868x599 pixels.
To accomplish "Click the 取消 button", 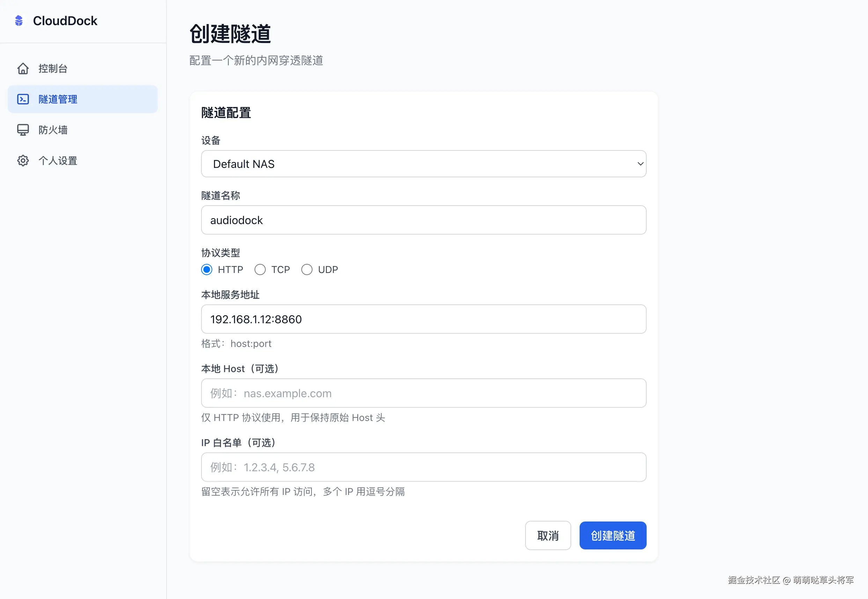I will point(548,535).
